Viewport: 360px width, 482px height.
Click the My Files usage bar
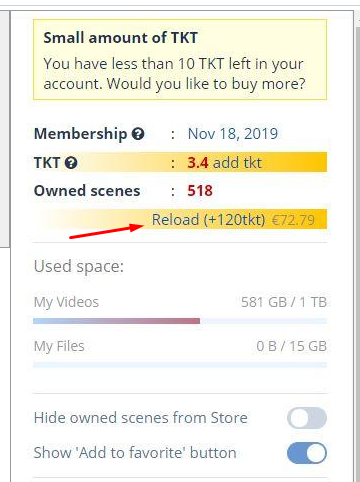coord(180,365)
